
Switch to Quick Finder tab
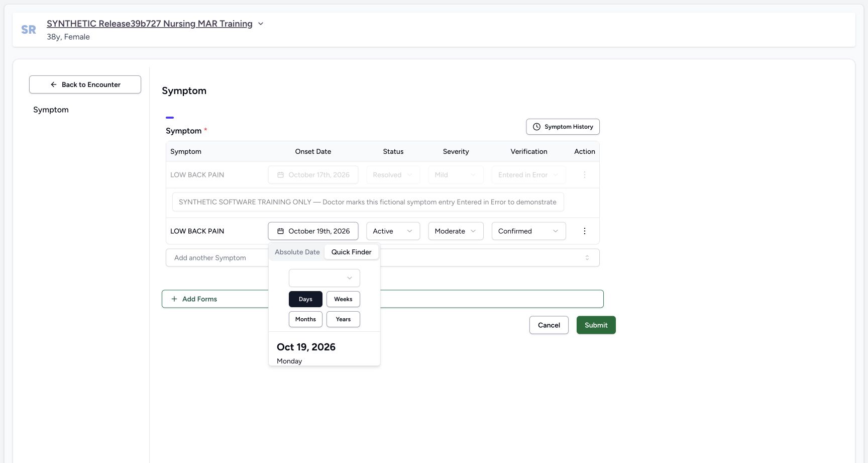tap(351, 252)
